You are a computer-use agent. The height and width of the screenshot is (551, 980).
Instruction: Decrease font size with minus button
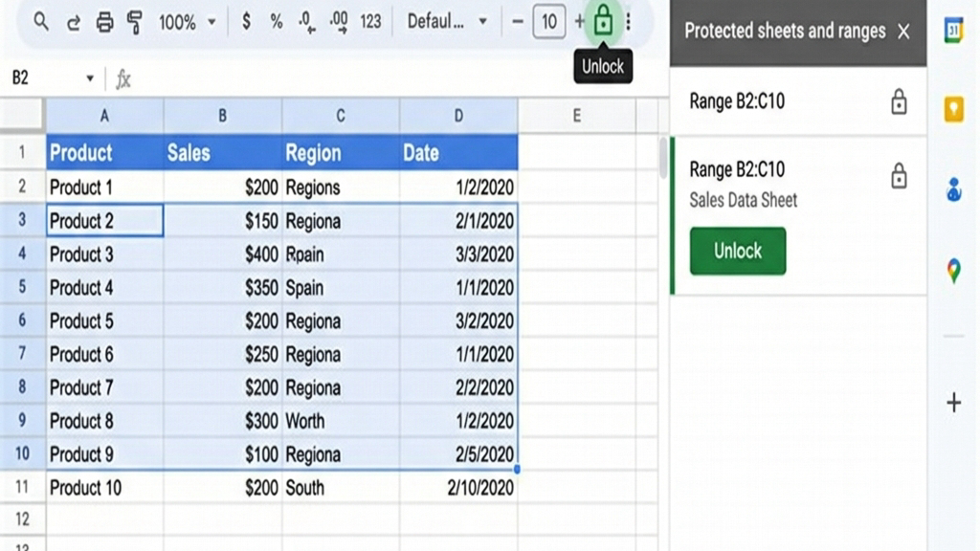click(517, 23)
